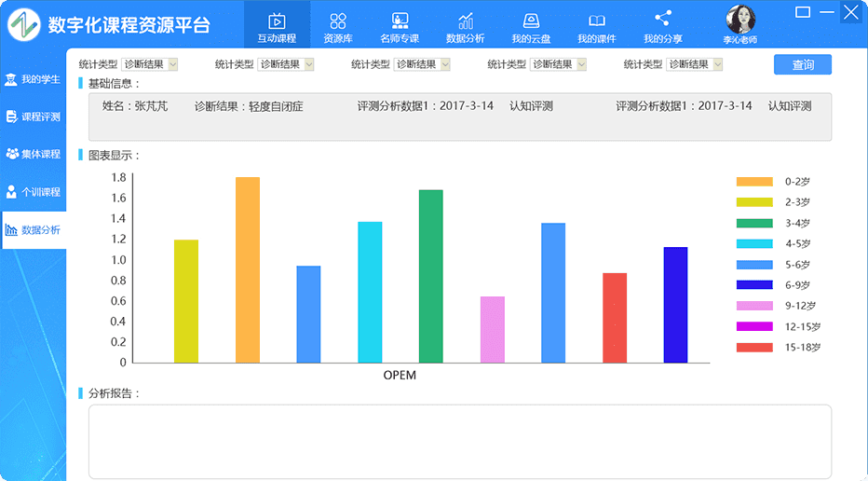Open 我的云盘 cloud disk icon

[530, 21]
